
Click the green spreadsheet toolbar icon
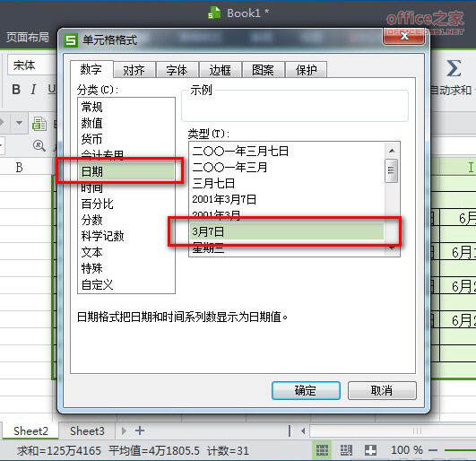39,124
